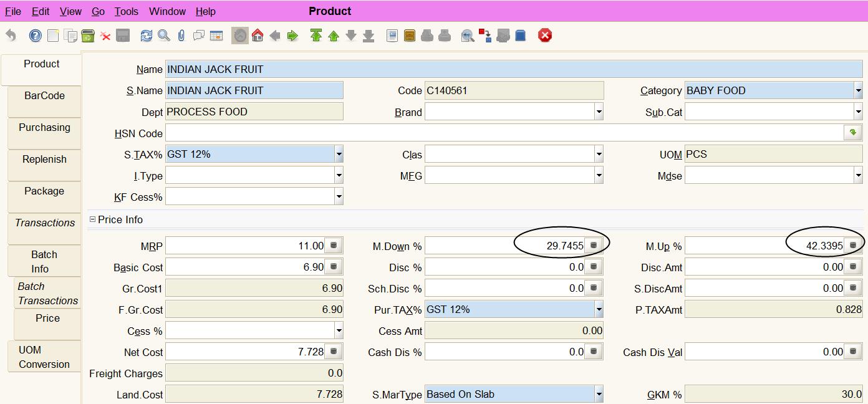Click the History records clock icon
Screen dimensions: 868x404
point(240,36)
